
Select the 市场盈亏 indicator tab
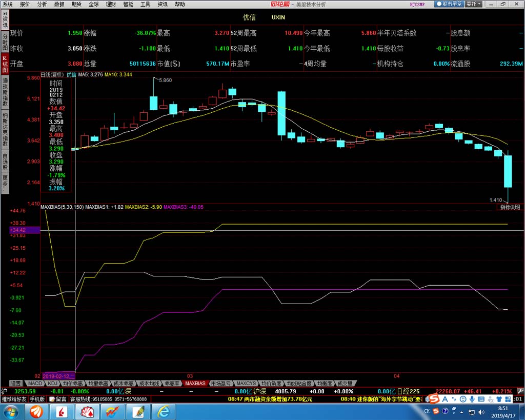(221, 384)
